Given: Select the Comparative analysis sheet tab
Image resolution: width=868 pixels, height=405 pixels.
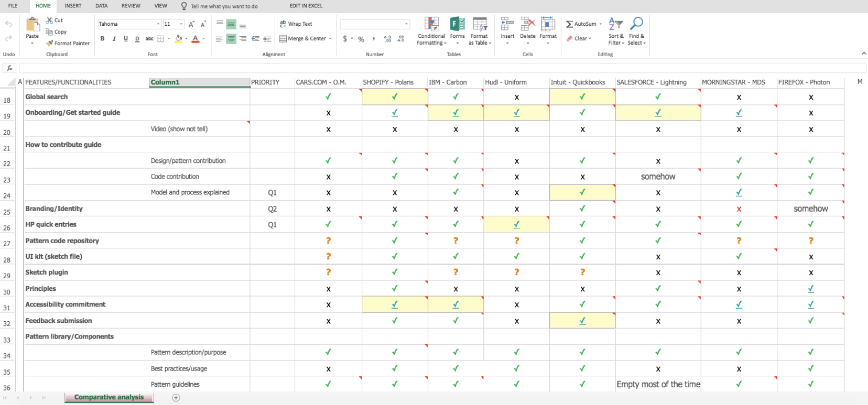Looking at the screenshot, I should [x=109, y=398].
